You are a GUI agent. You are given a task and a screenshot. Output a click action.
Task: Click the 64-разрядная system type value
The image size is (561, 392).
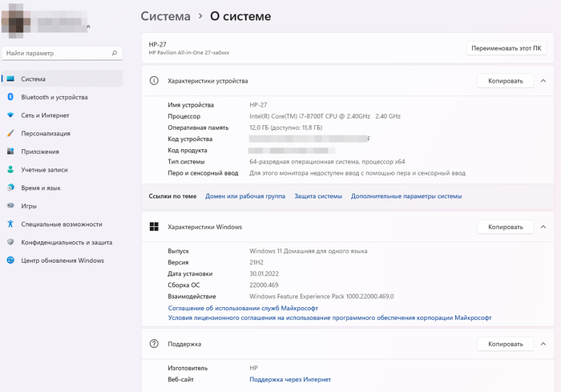coord(327,162)
